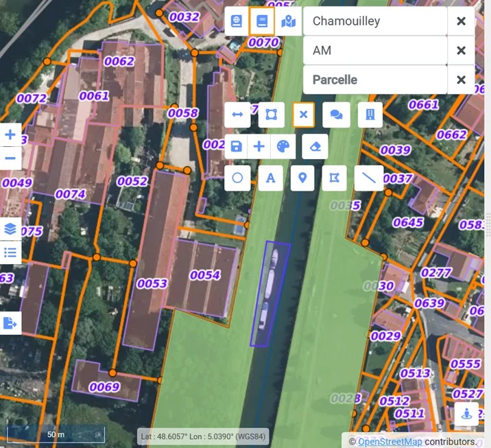Viewport: 491px width, 448px height.
Task: Activate the area polygon measure tool
Action: pos(271,115)
